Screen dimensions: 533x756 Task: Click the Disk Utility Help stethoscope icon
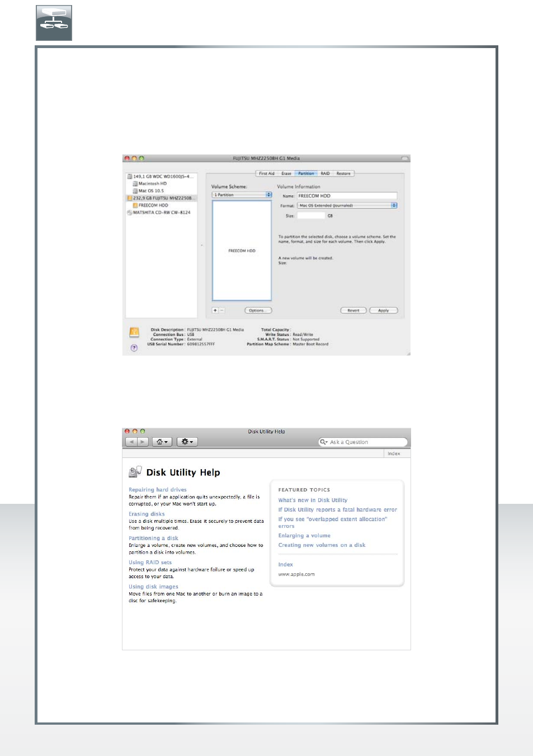(135, 471)
